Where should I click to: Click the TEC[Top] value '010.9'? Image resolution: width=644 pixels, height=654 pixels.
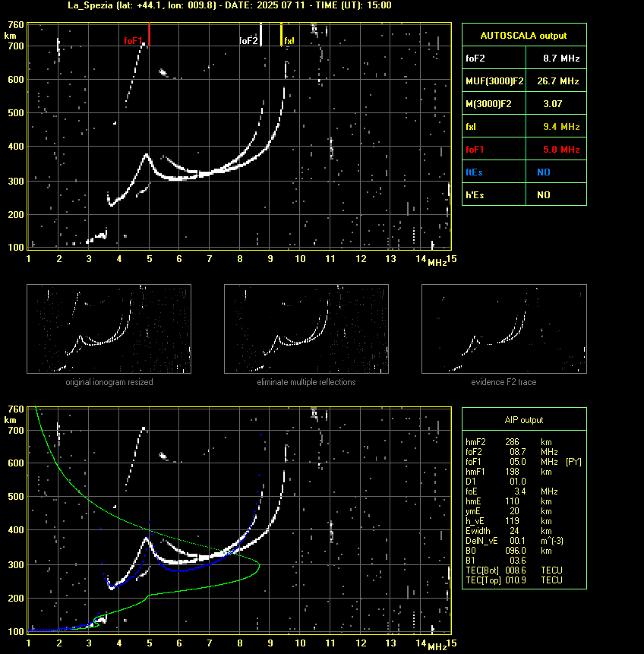(516, 580)
